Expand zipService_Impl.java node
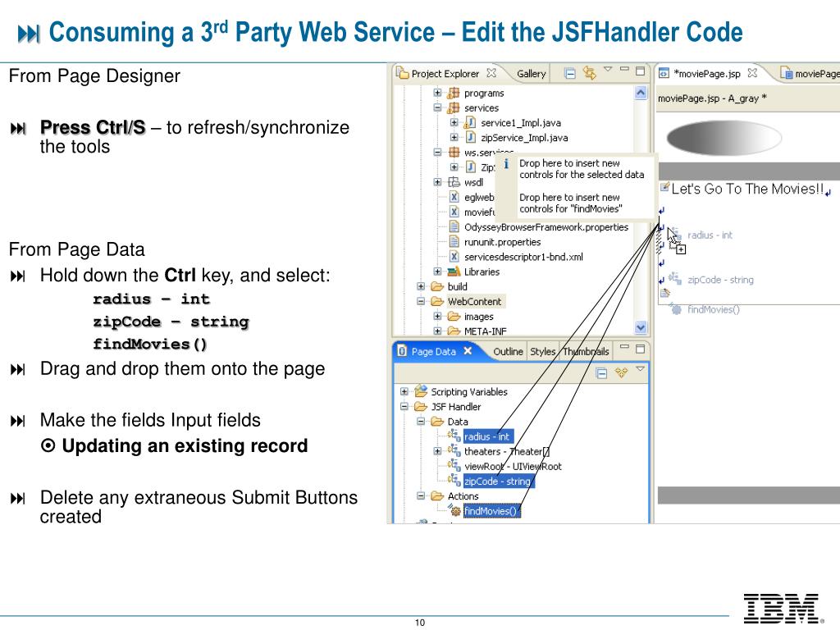Viewport: 840px width, 630px height. point(454,138)
